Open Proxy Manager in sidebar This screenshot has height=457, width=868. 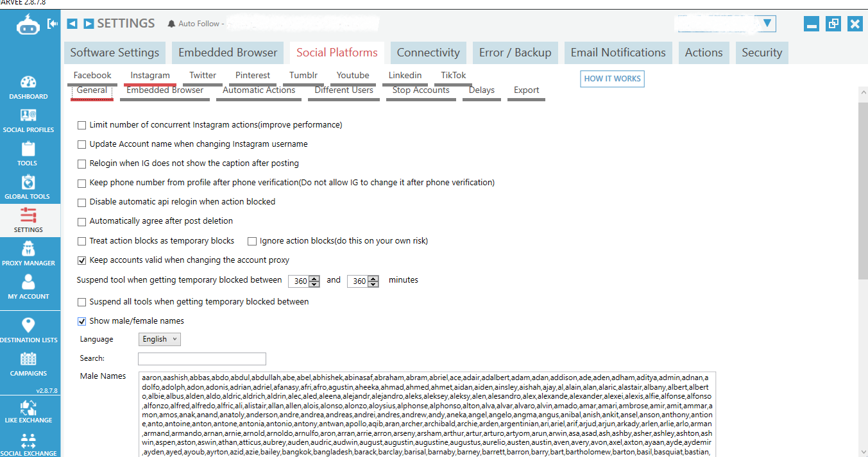pyautogui.click(x=28, y=254)
